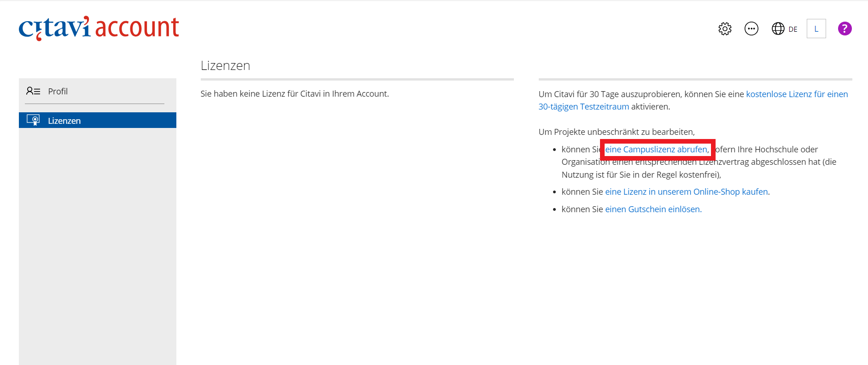Image resolution: width=868 pixels, height=365 pixels.
Task: Click the Profil person icon
Action: pos(33,91)
